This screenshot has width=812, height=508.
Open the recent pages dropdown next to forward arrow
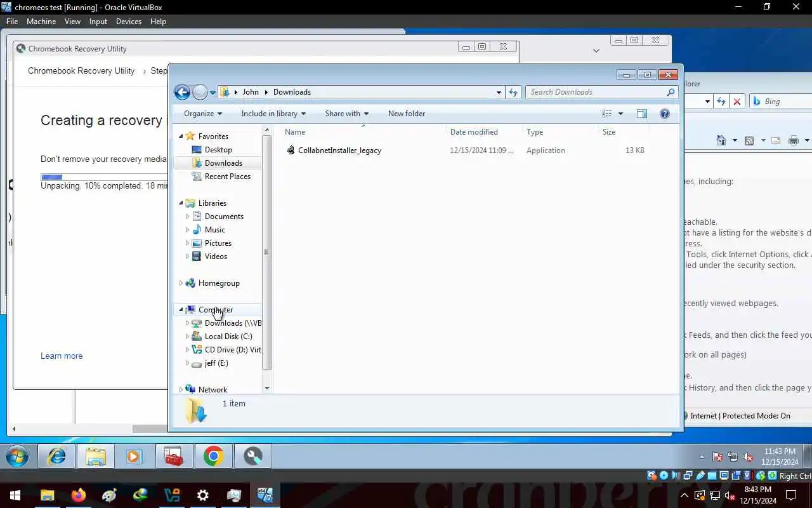coord(213,93)
